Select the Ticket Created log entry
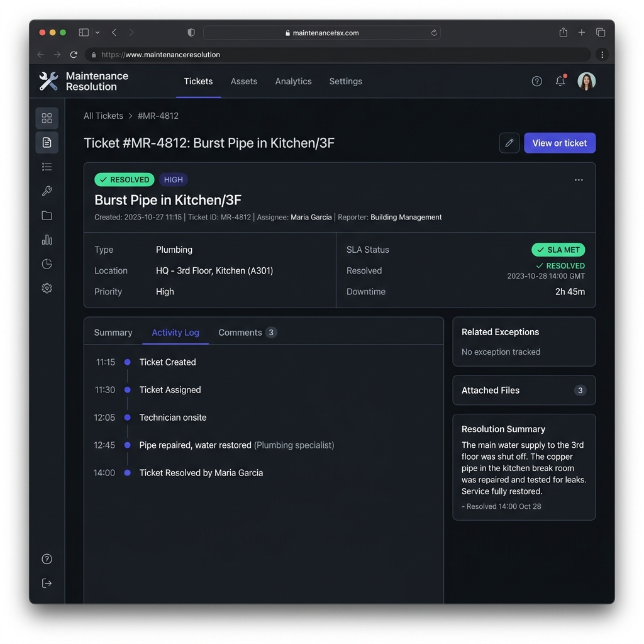The image size is (644, 644). pyautogui.click(x=167, y=362)
